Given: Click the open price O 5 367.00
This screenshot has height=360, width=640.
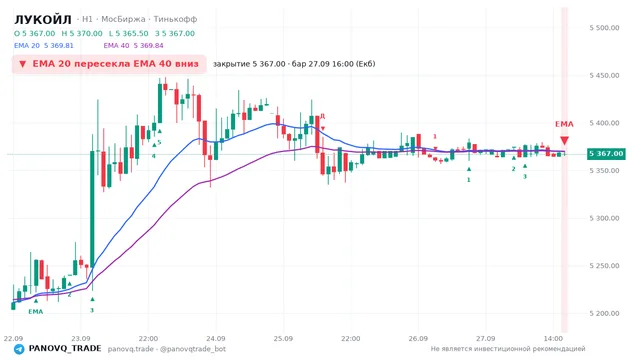Looking at the screenshot, I should [x=35, y=33].
